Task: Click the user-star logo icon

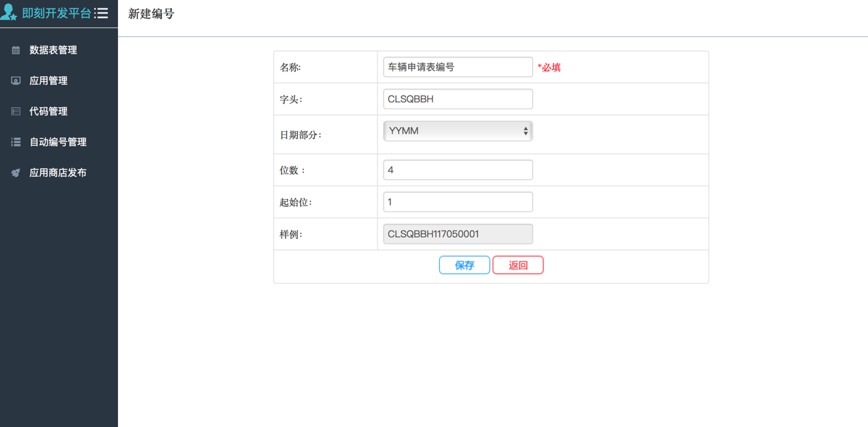Action: click(x=9, y=12)
